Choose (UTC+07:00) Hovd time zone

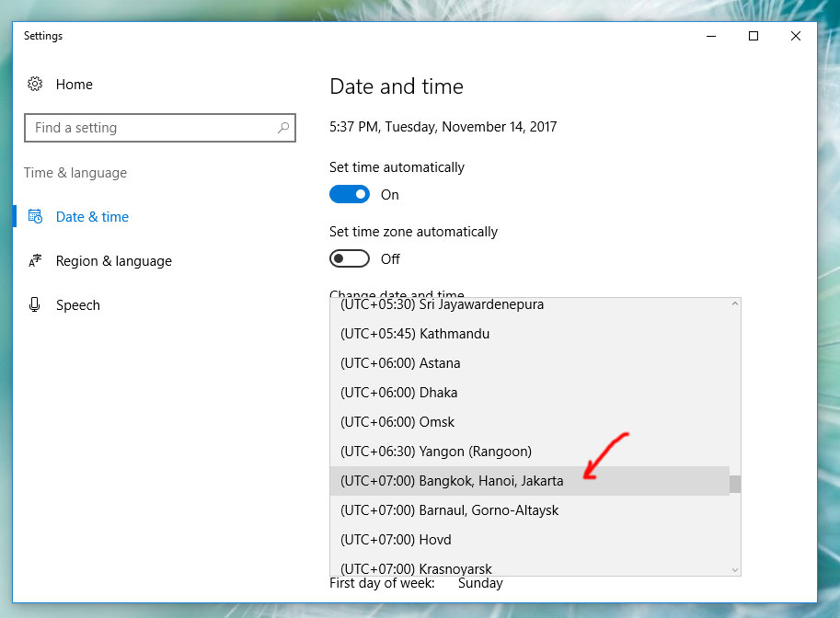coord(396,540)
